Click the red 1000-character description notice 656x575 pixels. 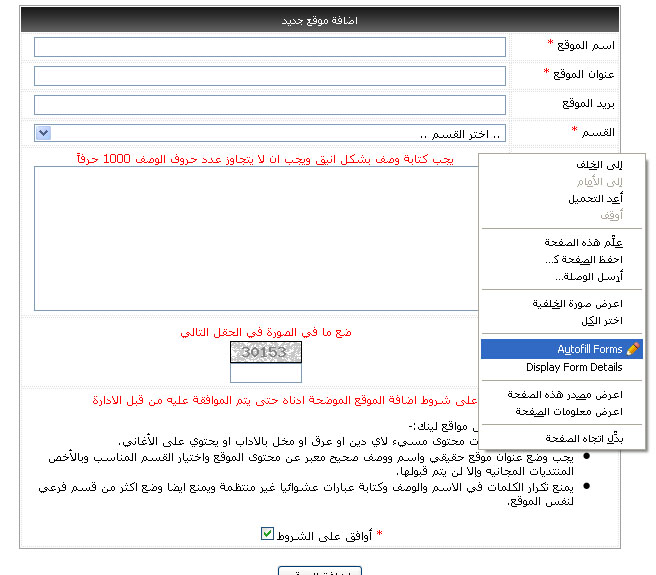click(265, 159)
